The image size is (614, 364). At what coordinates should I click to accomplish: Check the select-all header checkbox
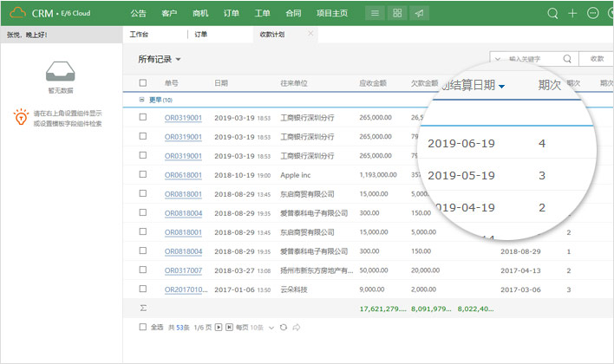(x=143, y=83)
